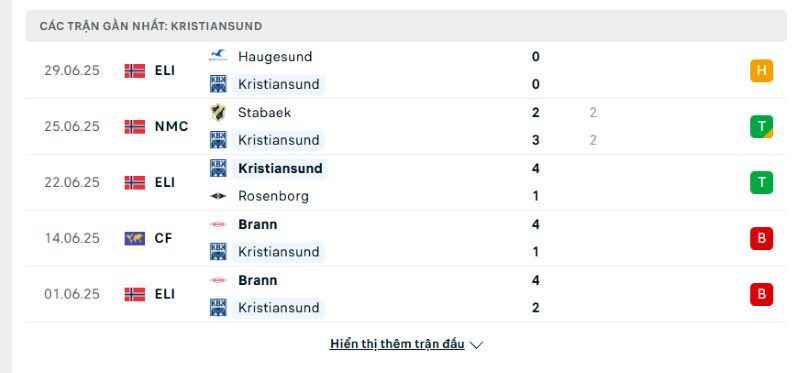Click the Stabaek club crest
The width and height of the screenshot is (800, 373).
[218, 112]
